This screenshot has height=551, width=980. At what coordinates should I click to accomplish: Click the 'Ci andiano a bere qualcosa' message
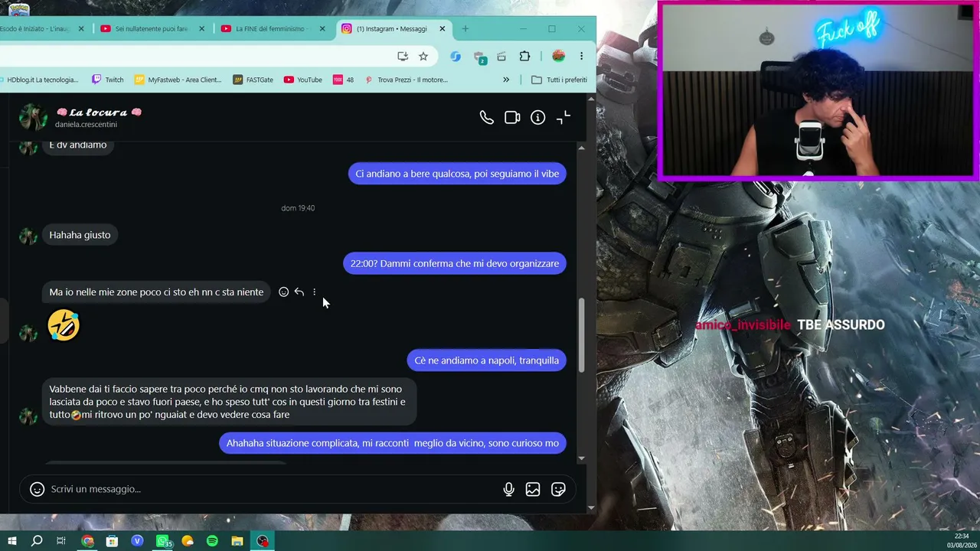tap(457, 174)
